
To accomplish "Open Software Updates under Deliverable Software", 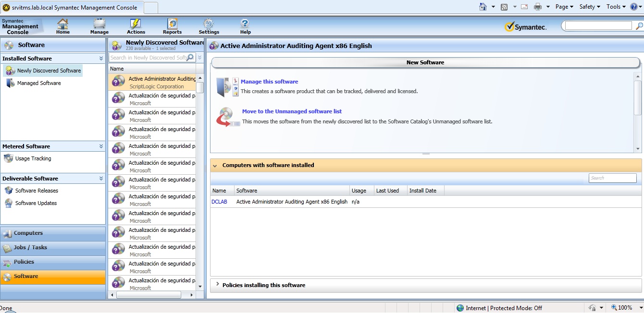I will coord(36,203).
